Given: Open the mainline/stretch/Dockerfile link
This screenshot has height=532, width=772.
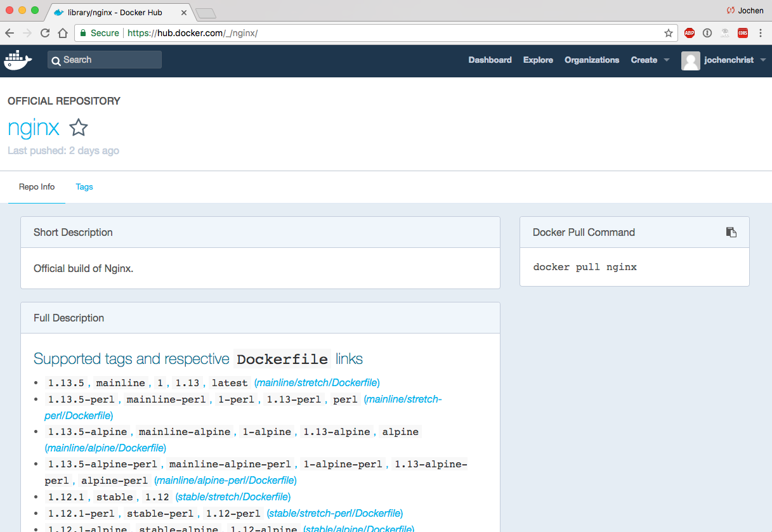Looking at the screenshot, I should (317, 382).
